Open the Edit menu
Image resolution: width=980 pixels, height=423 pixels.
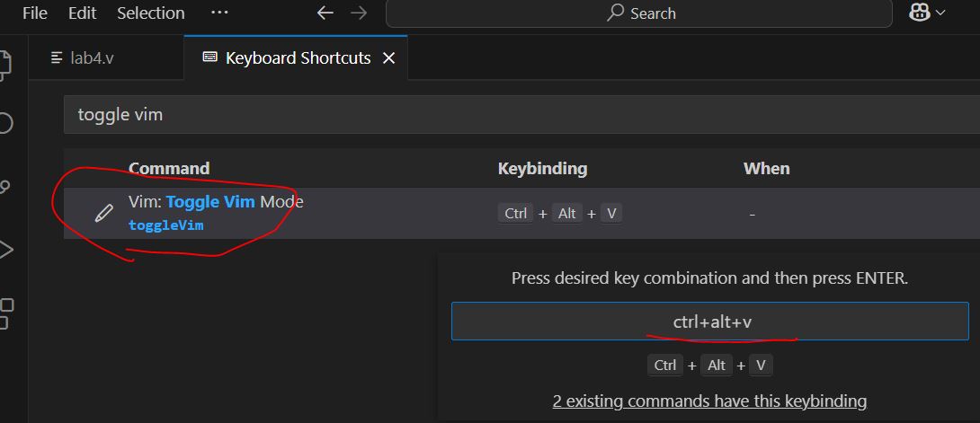[x=82, y=13]
